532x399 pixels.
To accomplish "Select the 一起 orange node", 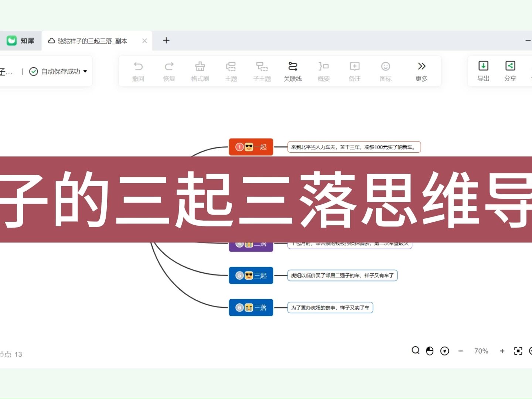I will tap(251, 147).
